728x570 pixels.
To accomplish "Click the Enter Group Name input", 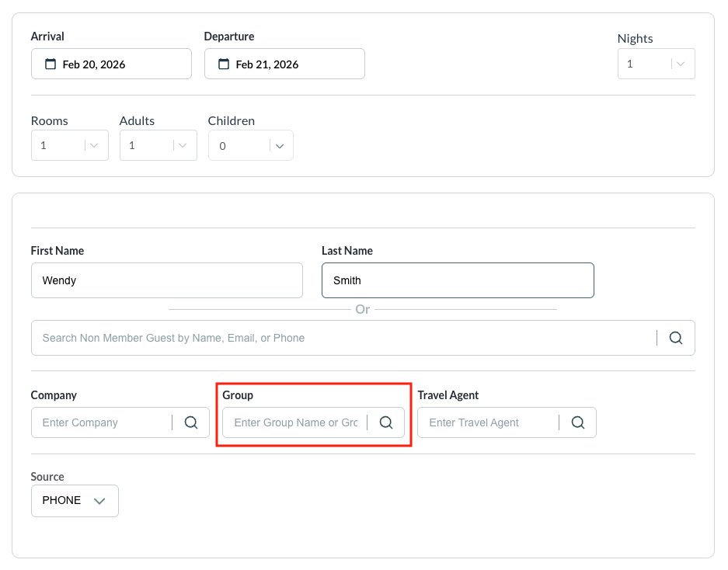I will tap(295, 422).
